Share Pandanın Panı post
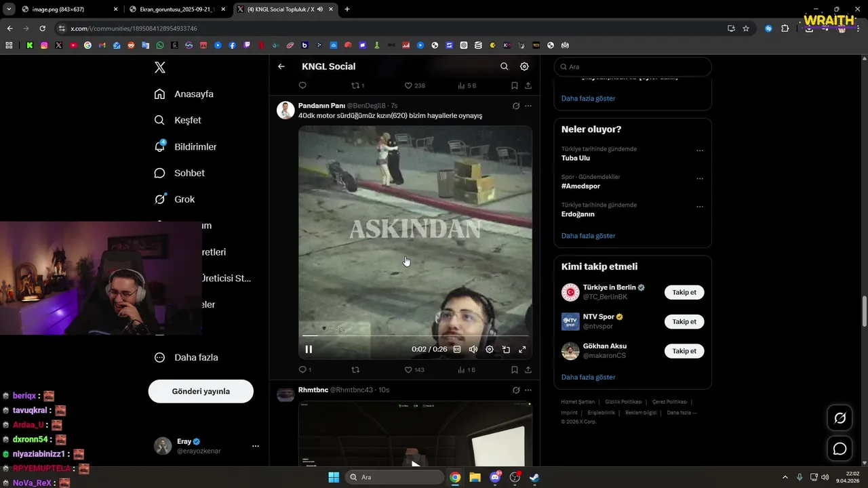Image resolution: width=868 pixels, height=488 pixels. (x=528, y=369)
